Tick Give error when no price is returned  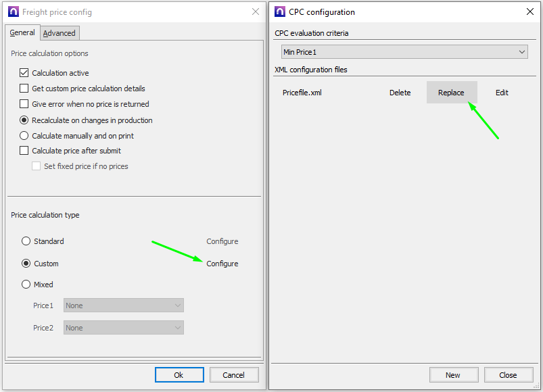tap(25, 104)
